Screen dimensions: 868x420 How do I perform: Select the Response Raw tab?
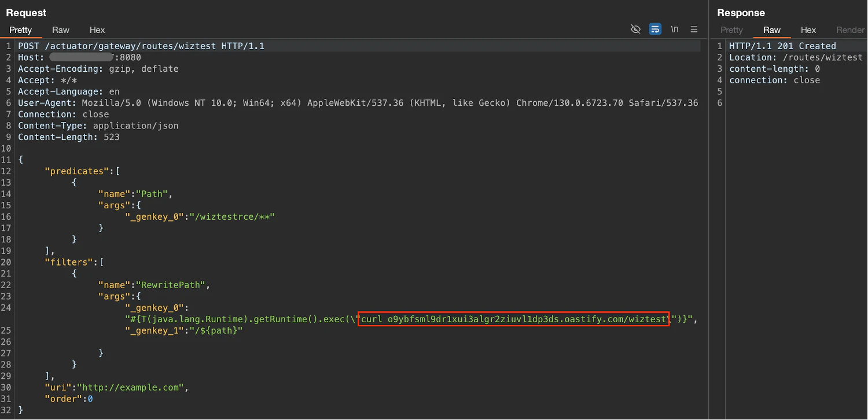click(771, 30)
